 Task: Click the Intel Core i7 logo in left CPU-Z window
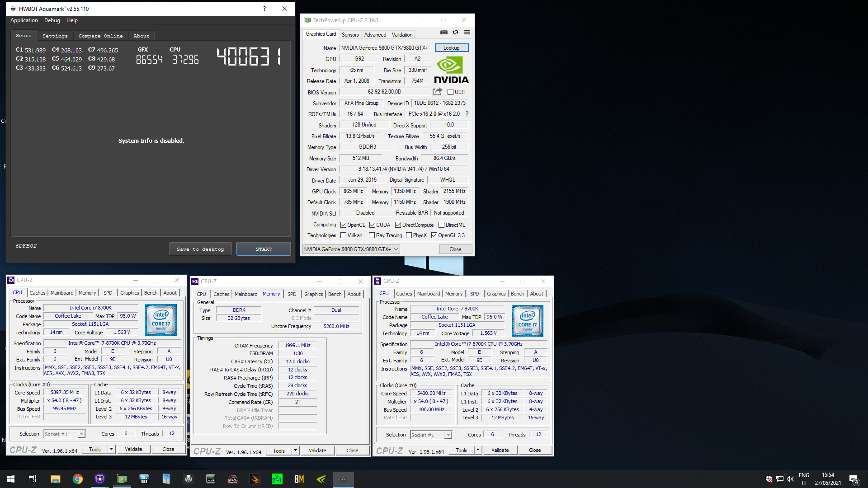point(161,320)
